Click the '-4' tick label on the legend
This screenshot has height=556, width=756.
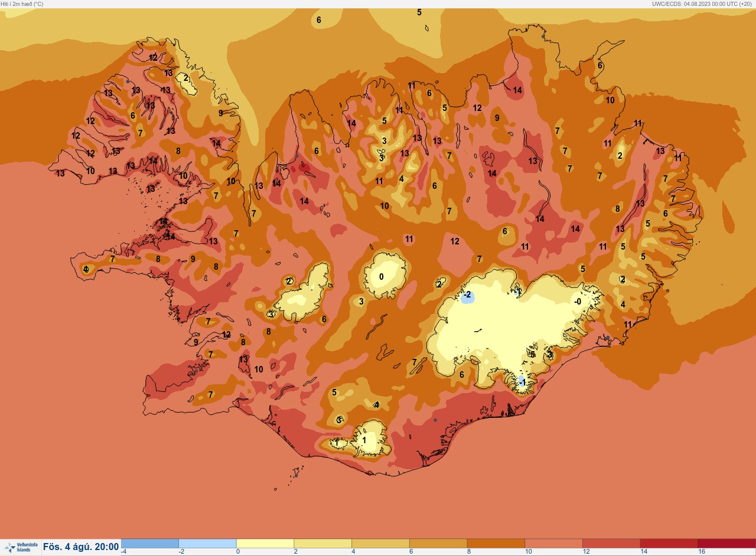pos(123,552)
